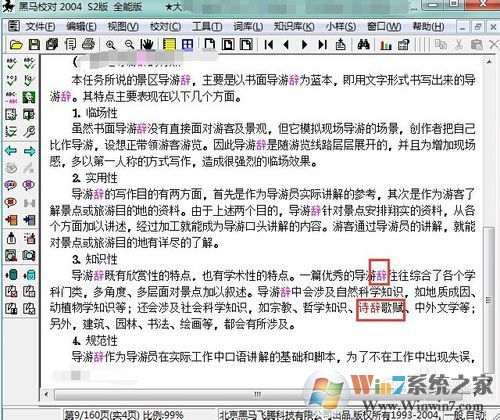
Task: Open the 知识库(K) menu
Action: click(294, 26)
